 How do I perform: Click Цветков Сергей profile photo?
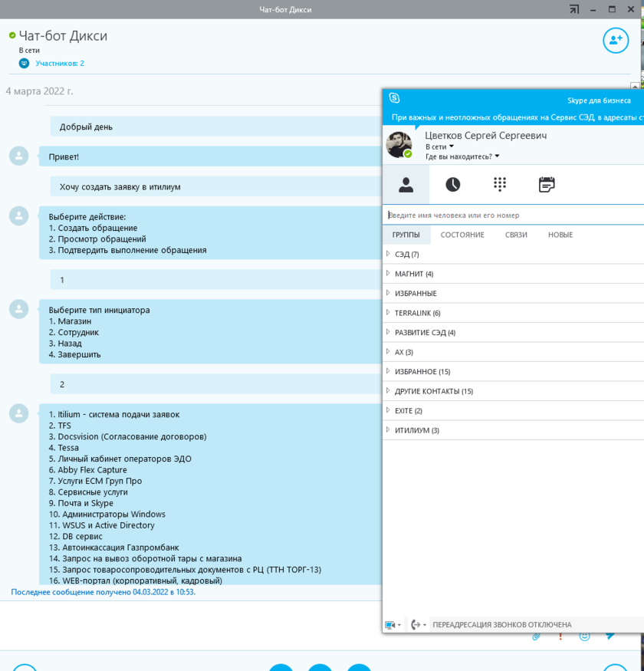[x=399, y=144]
